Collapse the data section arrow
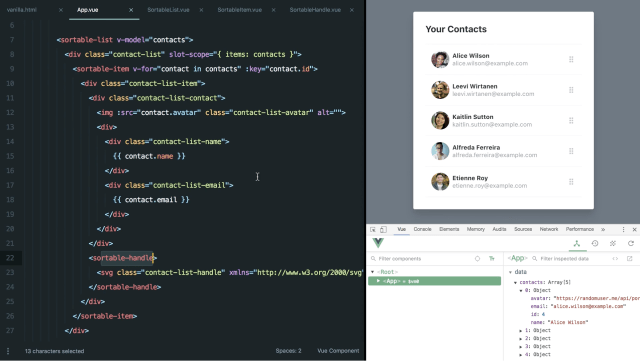The height and width of the screenshot is (363, 640). click(x=510, y=272)
